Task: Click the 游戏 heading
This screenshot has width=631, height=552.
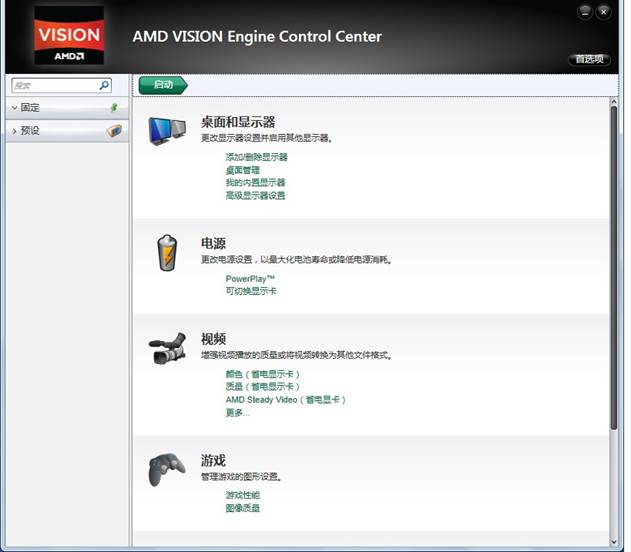Action: [213, 460]
